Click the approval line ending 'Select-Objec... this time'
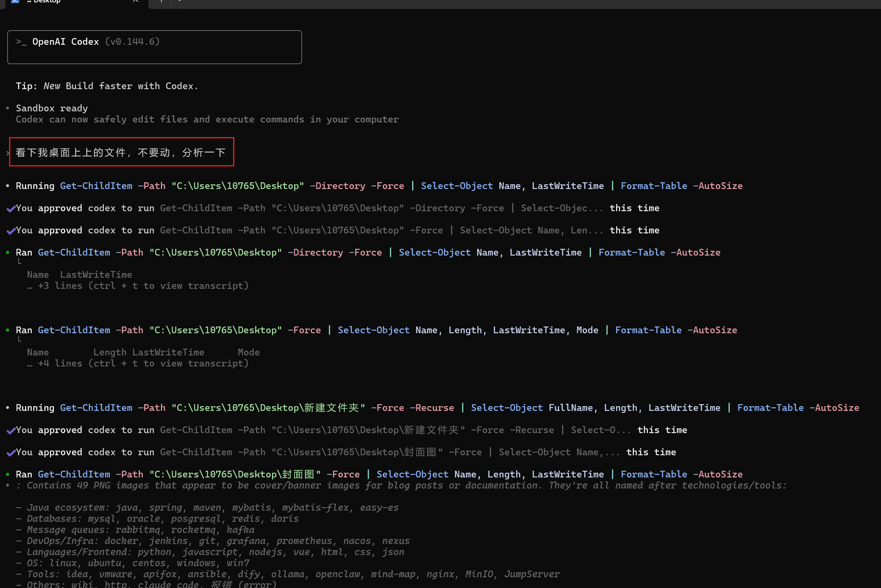This screenshot has width=881, height=588. [x=337, y=208]
